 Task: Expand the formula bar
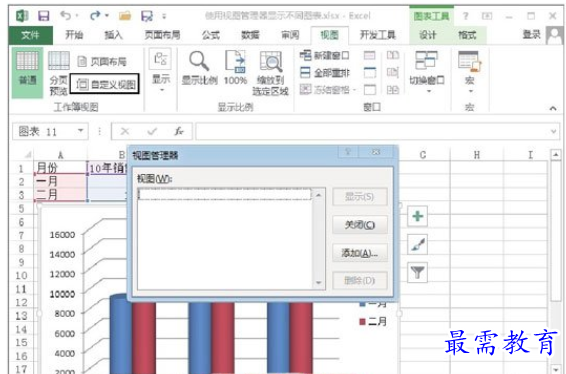[x=554, y=131]
